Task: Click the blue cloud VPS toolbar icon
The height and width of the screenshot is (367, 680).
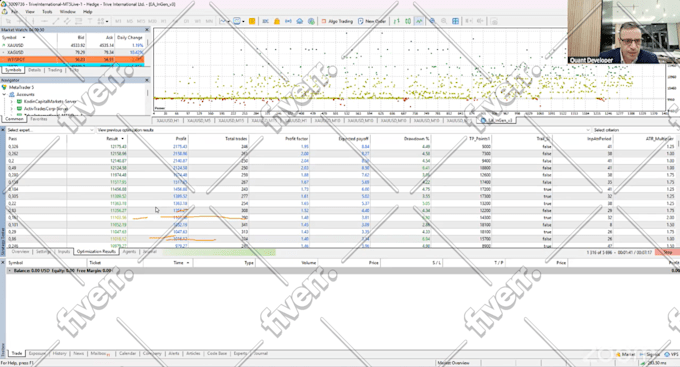Action: (300, 21)
